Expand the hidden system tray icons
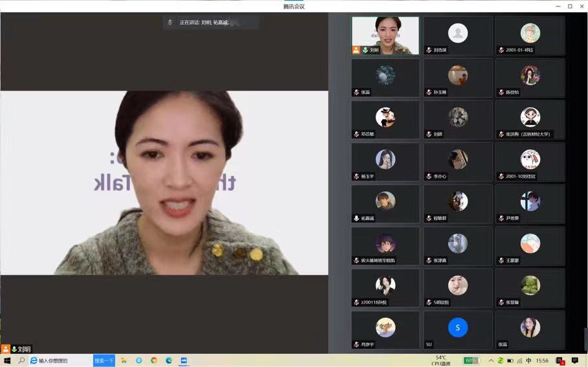This screenshot has width=588, height=367. tap(491, 361)
